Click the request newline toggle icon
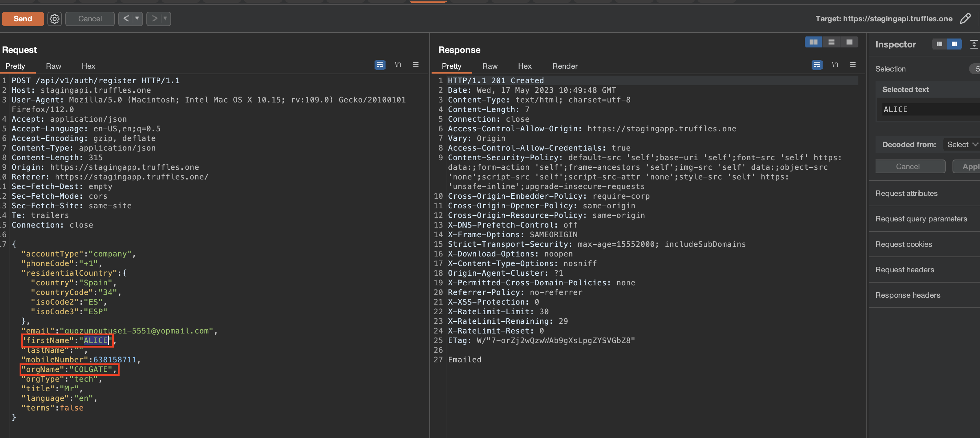Image resolution: width=980 pixels, height=438 pixels. point(398,65)
